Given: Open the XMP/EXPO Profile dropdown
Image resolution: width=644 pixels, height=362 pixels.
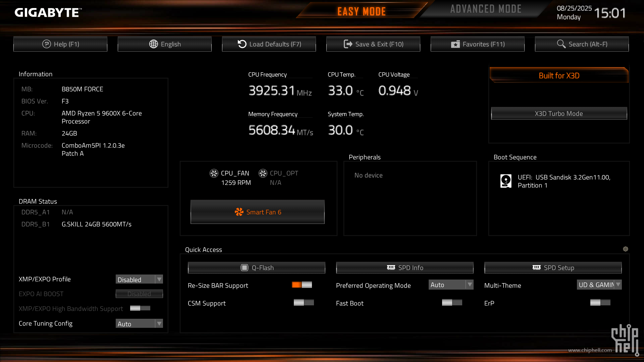Looking at the screenshot, I should (x=139, y=279).
